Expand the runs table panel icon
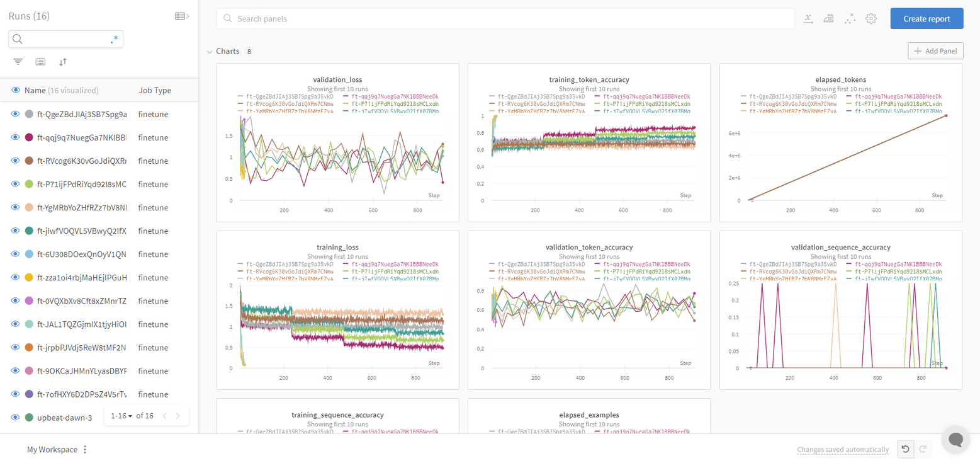 (x=182, y=16)
